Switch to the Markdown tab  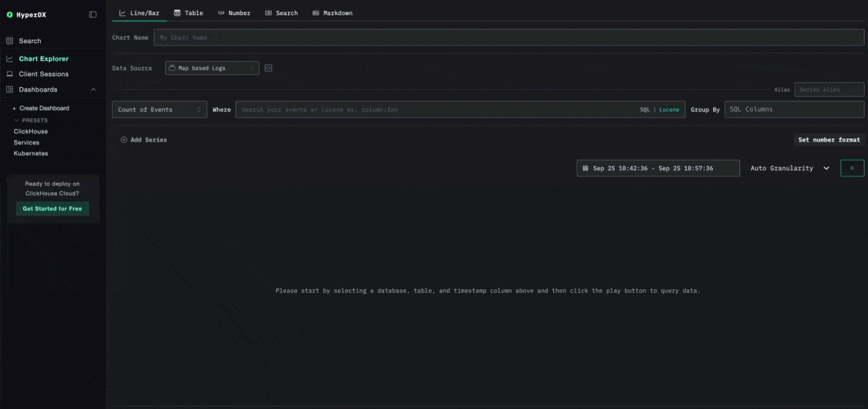(x=333, y=13)
